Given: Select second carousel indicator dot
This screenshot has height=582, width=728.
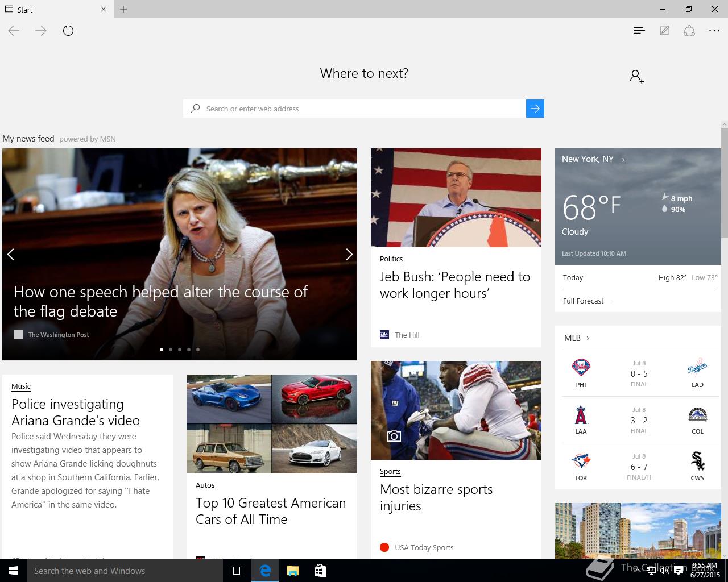Looking at the screenshot, I should click(171, 350).
